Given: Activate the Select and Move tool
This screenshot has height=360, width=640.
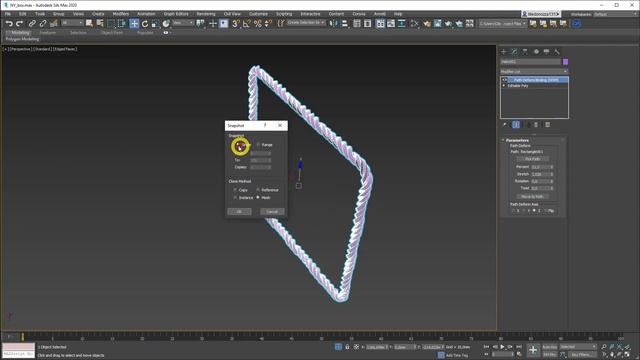Looking at the screenshot, I should [x=134, y=24].
